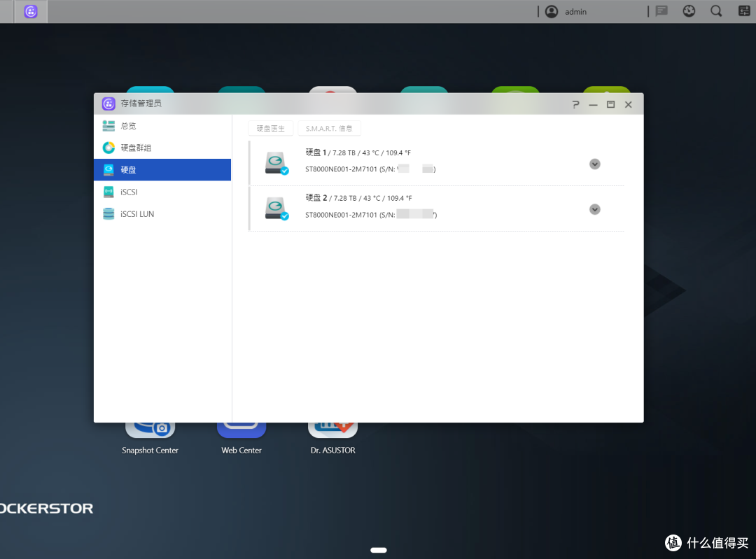Click the desktop page indicator at the bottom

click(x=379, y=550)
